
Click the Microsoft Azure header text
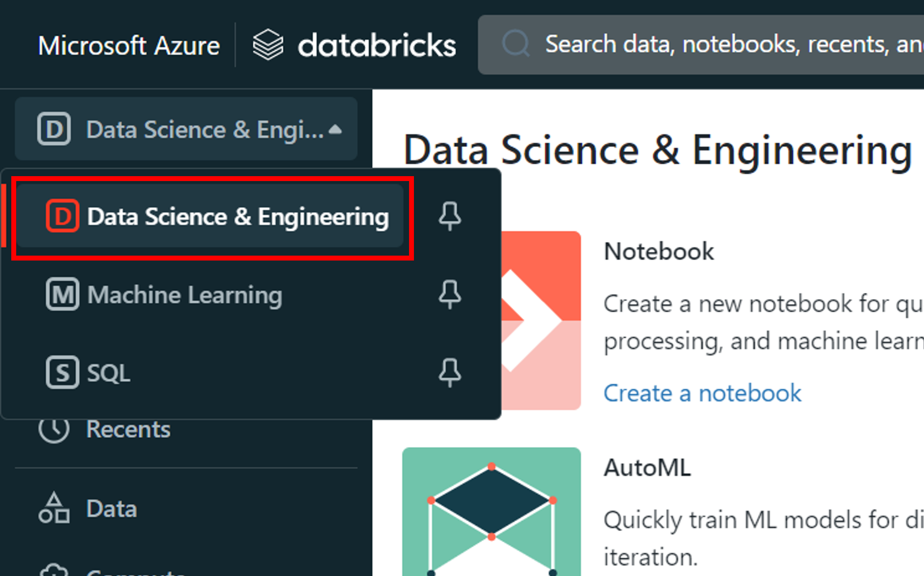[x=128, y=46]
